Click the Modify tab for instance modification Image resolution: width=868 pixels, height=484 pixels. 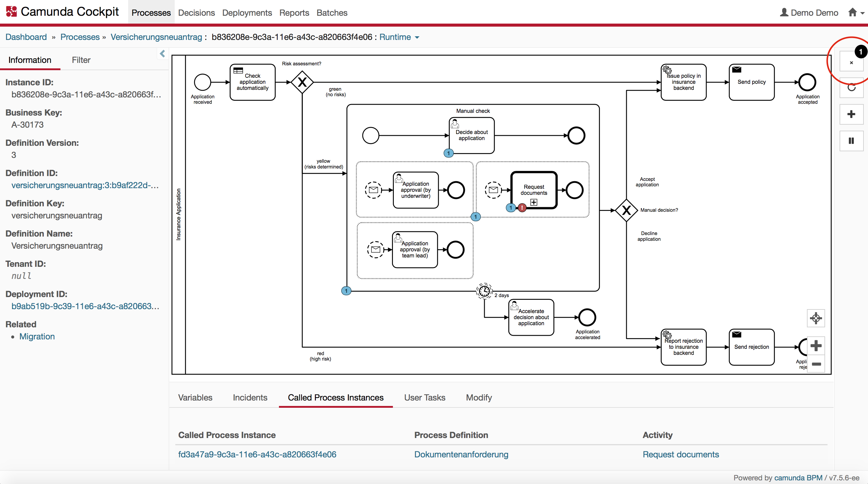479,397
